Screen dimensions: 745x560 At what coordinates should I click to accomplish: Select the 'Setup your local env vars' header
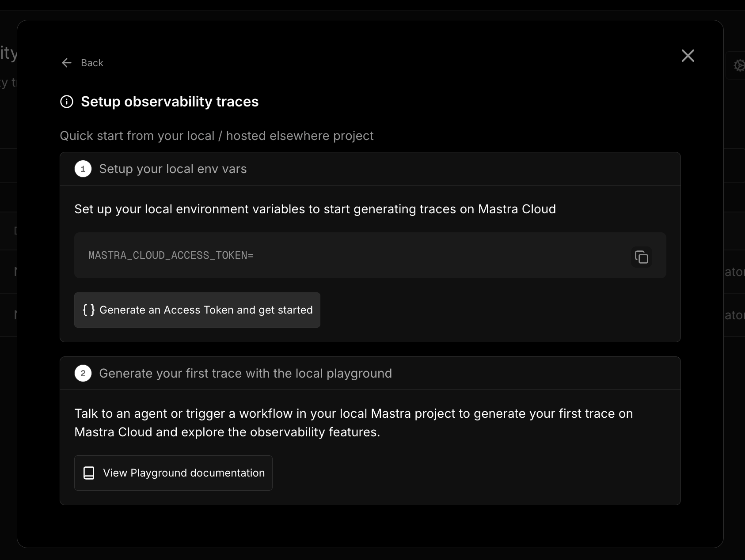(173, 169)
